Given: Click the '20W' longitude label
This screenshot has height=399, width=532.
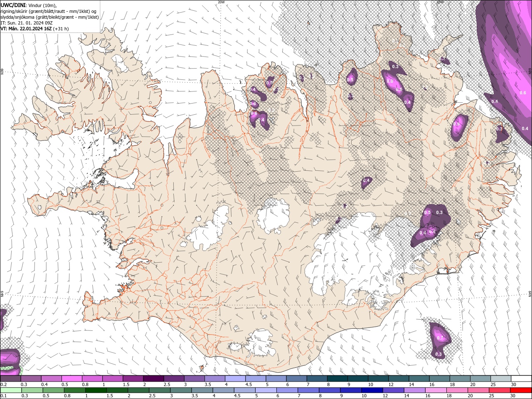Looking at the screenshot, I should (221, 2).
